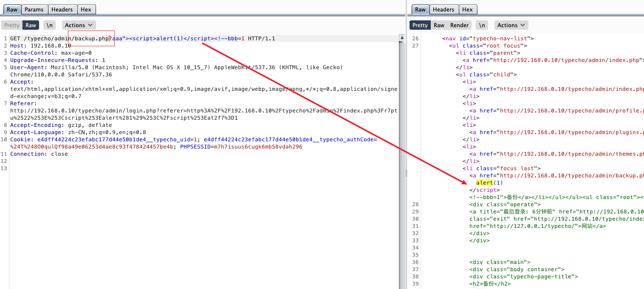Click the ul class="root focus" response line
The width and height of the screenshot is (644, 289).
[x=488, y=46]
